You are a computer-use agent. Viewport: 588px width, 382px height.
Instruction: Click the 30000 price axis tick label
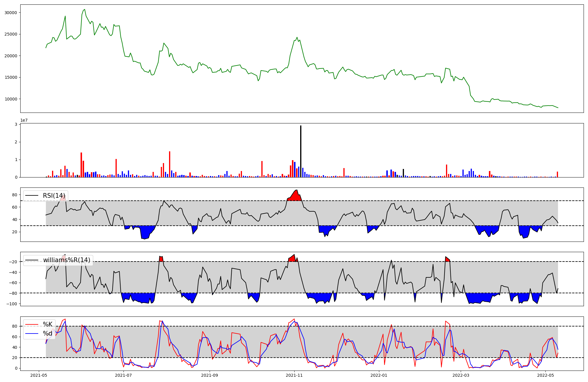[11, 13]
